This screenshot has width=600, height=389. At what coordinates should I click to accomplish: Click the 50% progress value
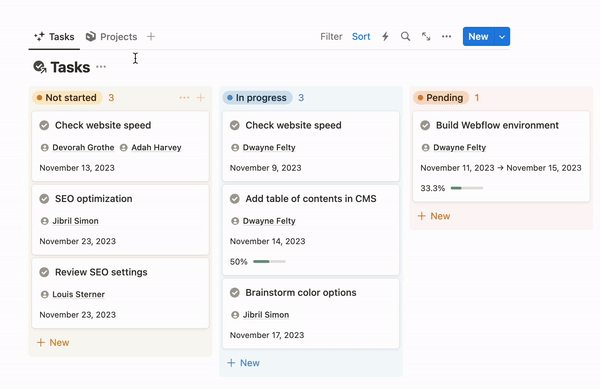pos(238,262)
